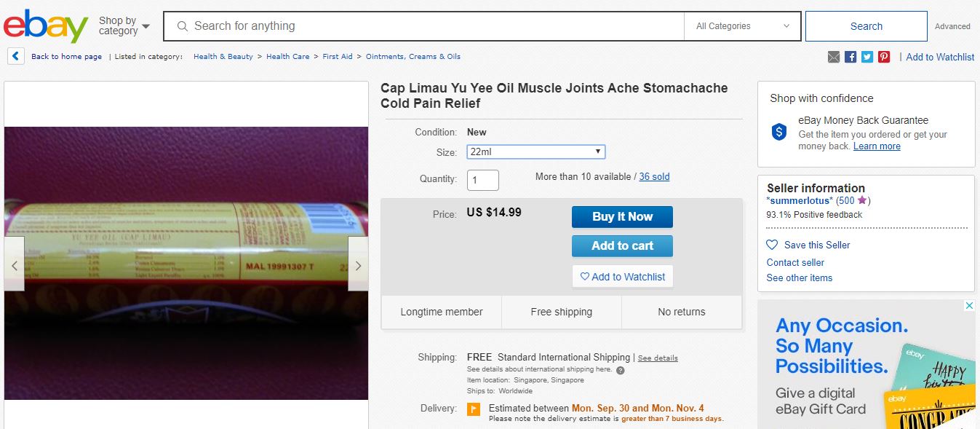Open the 36 sold link
980x429 pixels.
point(654,177)
